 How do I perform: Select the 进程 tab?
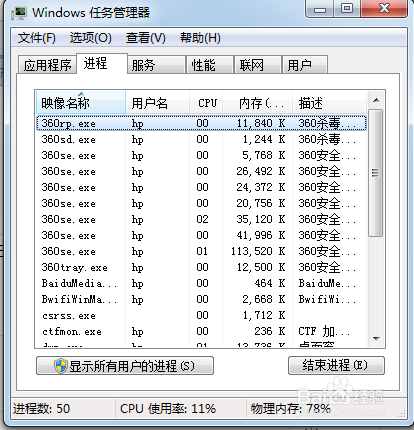102,63
